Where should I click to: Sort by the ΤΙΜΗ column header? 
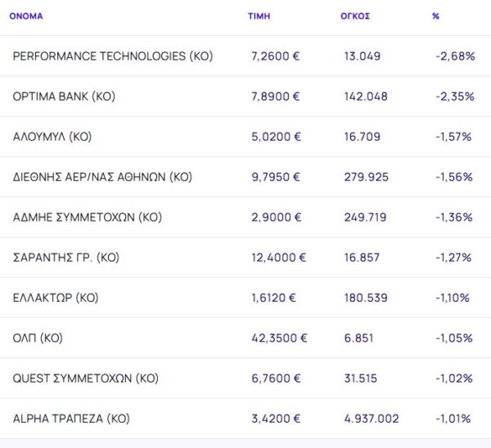point(259,16)
